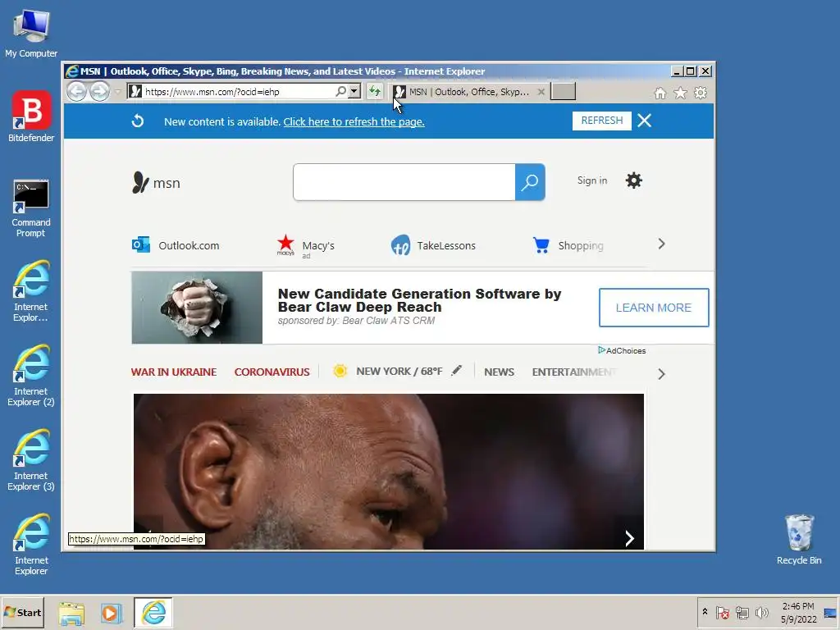The height and width of the screenshot is (630, 840).
Task: Open the Sign in link
Action: (x=592, y=180)
